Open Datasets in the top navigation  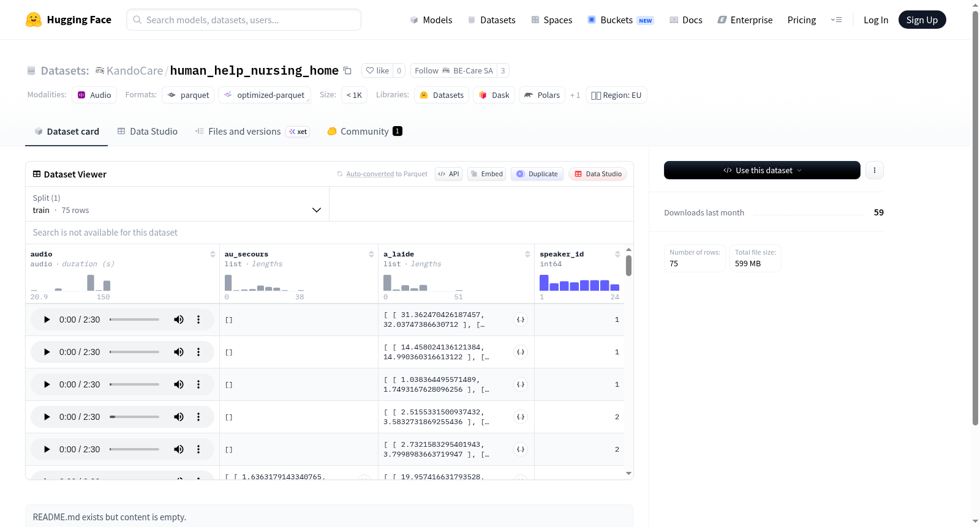coord(491,20)
